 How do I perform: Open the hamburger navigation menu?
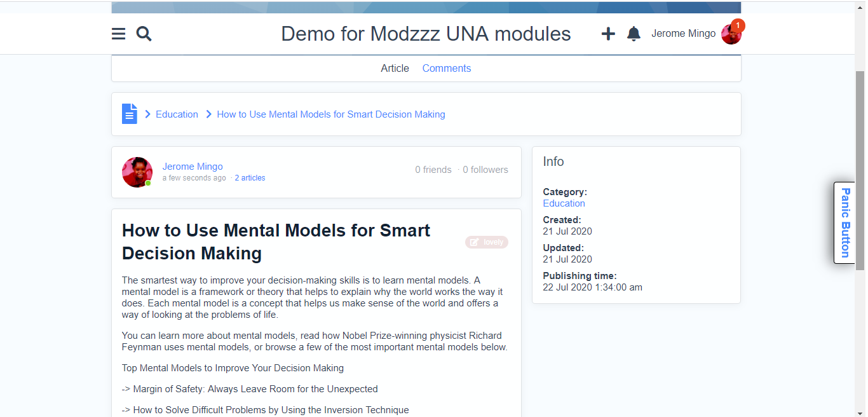(119, 34)
